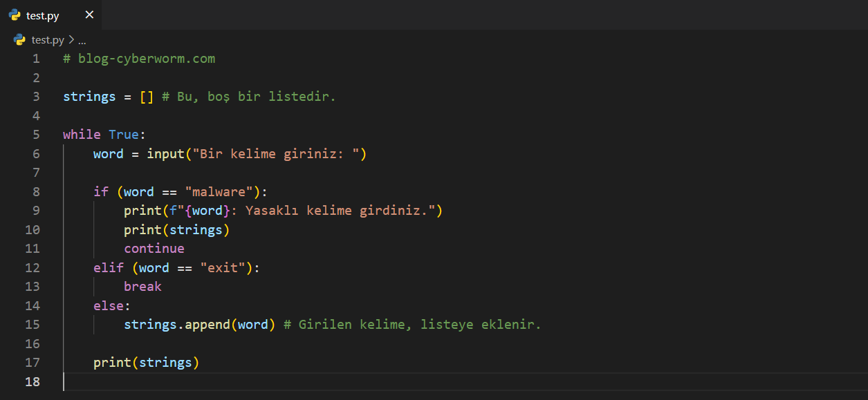Viewport: 868px width, 400px height.
Task: Select the test.py editor tab
Action: point(43,15)
